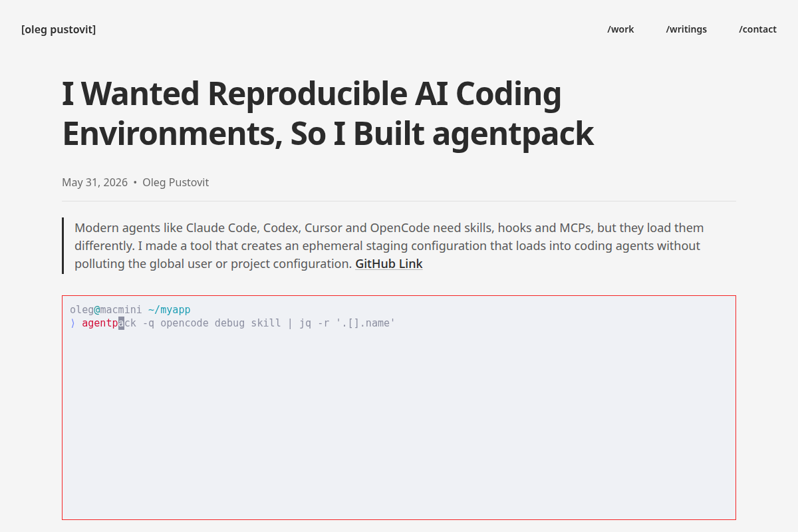Click the terminal demo recording panel
The height and width of the screenshot is (532, 798).
(399, 408)
